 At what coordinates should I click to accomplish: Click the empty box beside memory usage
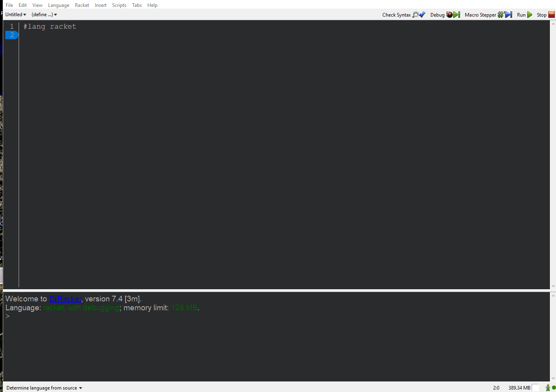point(535,388)
